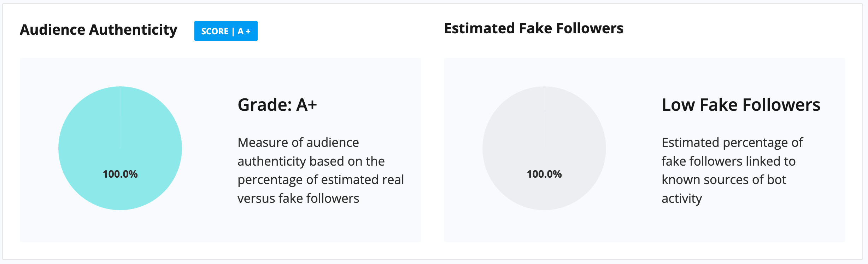Click the gray fake followers pie chart

click(544, 148)
